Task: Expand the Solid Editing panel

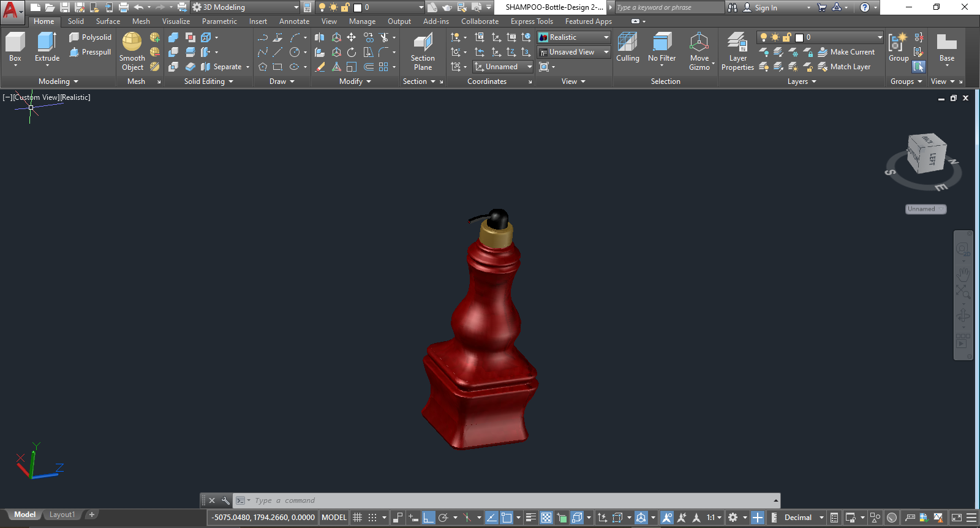Action: coord(209,81)
